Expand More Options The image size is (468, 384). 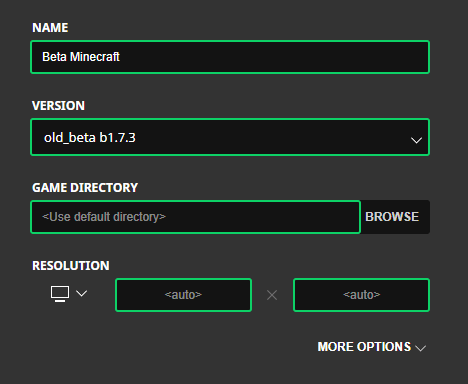point(372,347)
